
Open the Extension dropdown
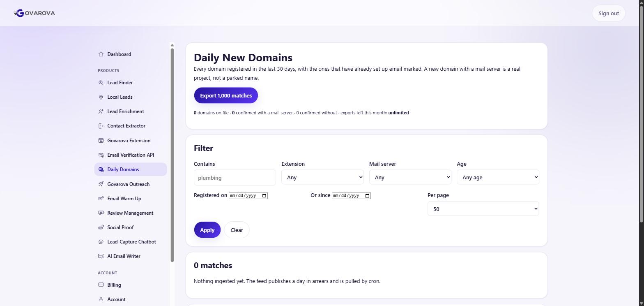point(322,177)
